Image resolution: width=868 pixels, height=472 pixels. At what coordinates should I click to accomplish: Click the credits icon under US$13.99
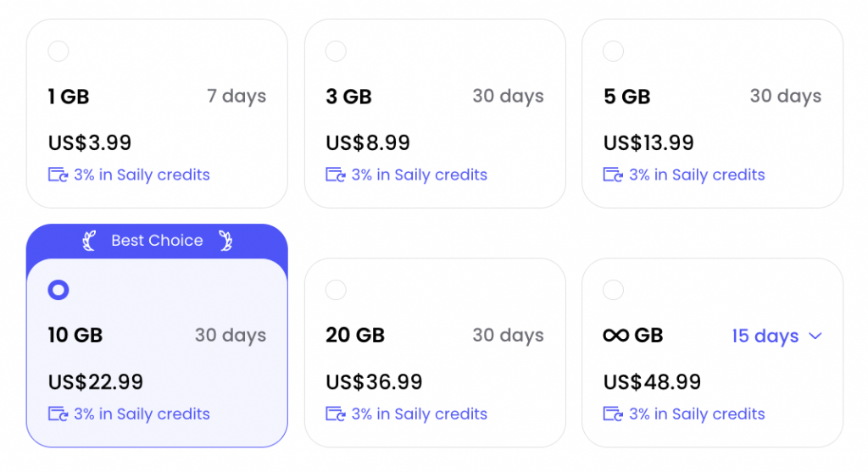point(614,175)
